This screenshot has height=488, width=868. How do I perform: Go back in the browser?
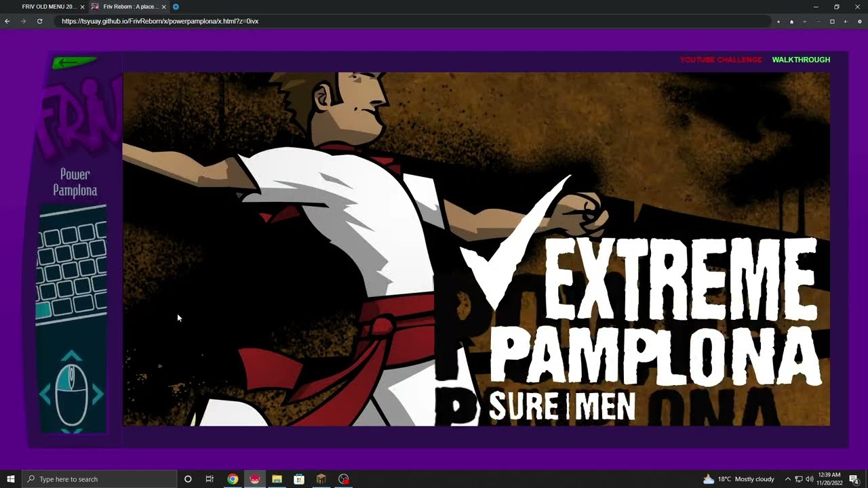(x=7, y=21)
